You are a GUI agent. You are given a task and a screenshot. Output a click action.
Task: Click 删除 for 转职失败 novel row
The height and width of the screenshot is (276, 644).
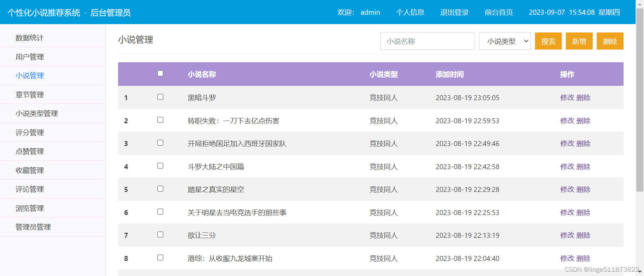pos(583,121)
